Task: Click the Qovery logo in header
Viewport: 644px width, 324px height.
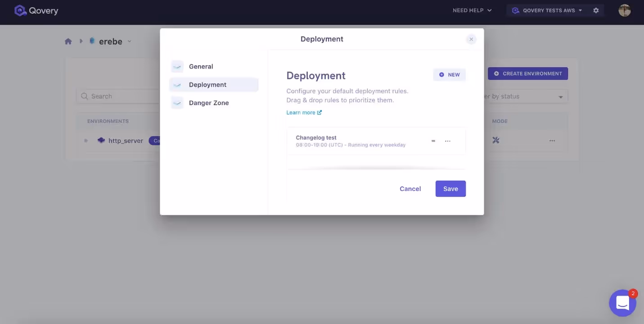Action: coord(36,10)
